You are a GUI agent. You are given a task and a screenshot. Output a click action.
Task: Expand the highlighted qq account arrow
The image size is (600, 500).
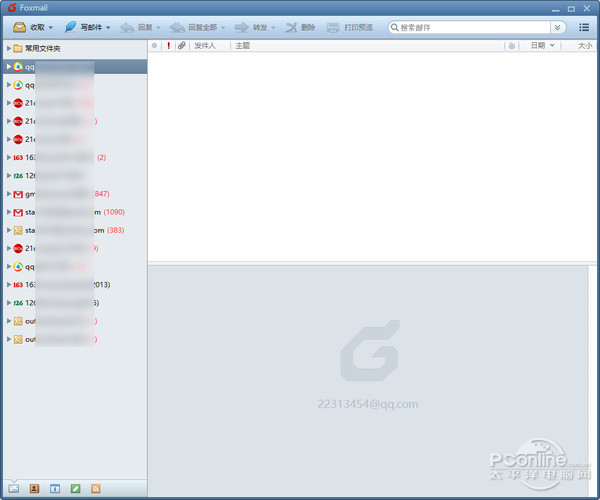(x=8, y=67)
